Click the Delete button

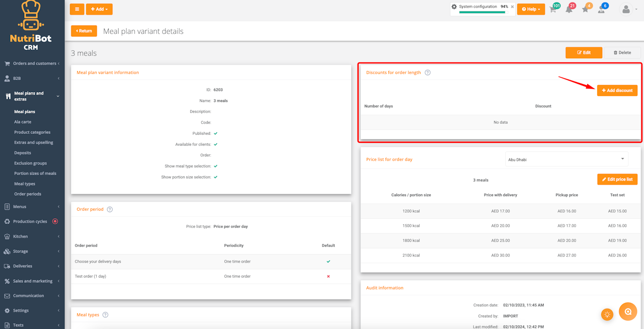click(x=622, y=52)
